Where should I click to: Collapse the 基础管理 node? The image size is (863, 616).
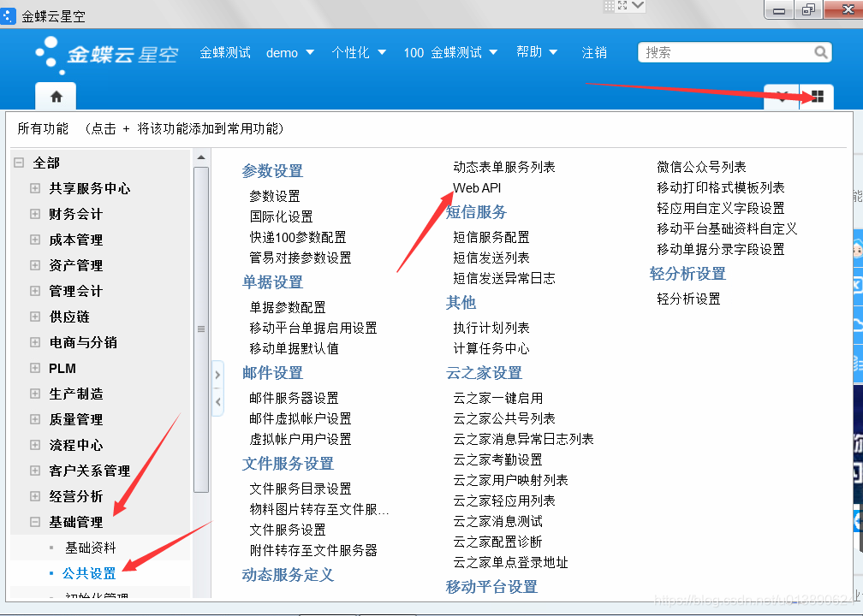point(35,522)
